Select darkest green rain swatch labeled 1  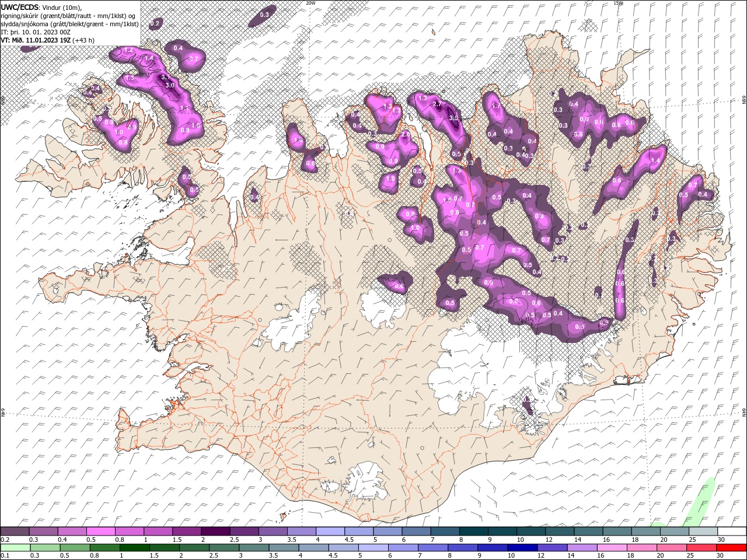click(x=134, y=548)
